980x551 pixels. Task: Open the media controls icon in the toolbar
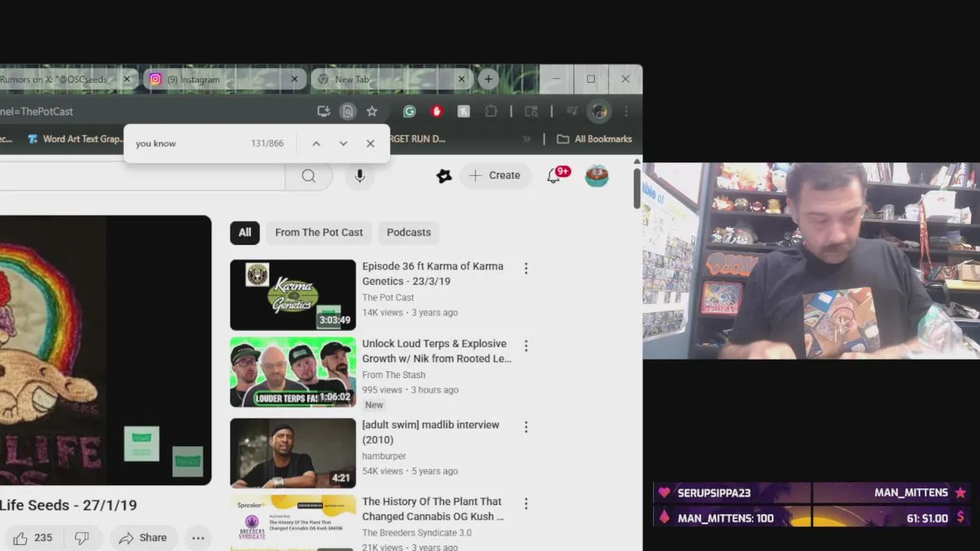click(571, 112)
